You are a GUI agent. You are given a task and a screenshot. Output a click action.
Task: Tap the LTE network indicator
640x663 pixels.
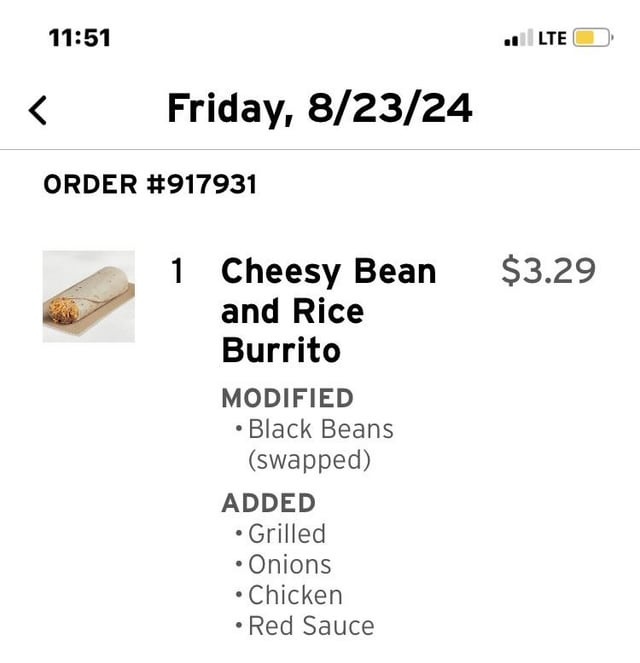click(x=552, y=39)
